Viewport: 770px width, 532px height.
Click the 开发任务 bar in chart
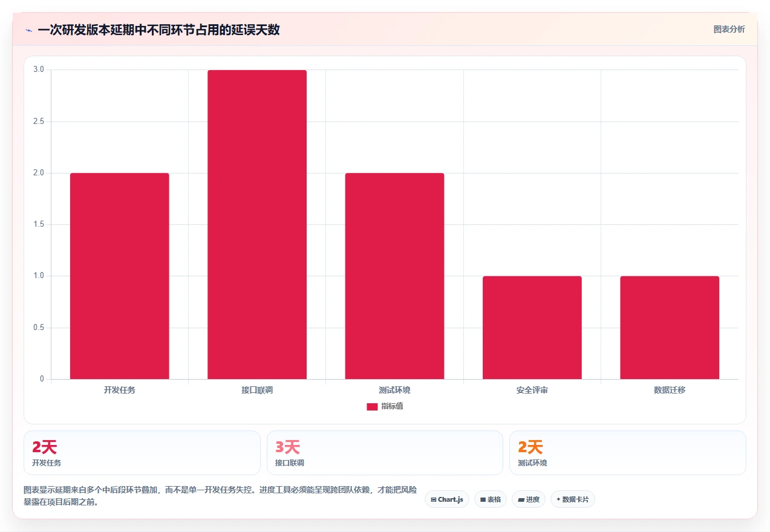pyautogui.click(x=120, y=276)
